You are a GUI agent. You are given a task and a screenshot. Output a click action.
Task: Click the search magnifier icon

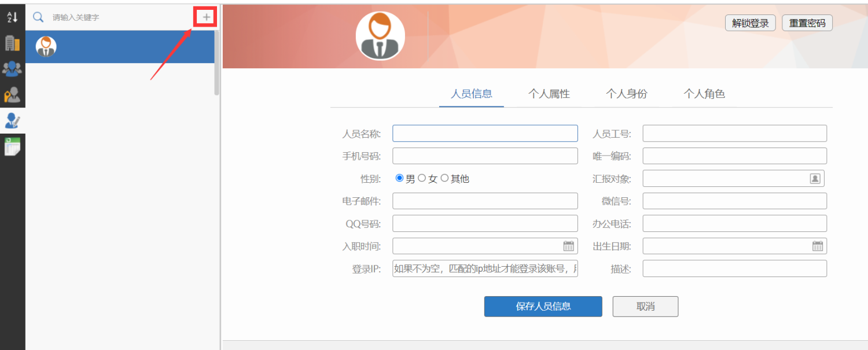pyautogui.click(x=38, y=17)
